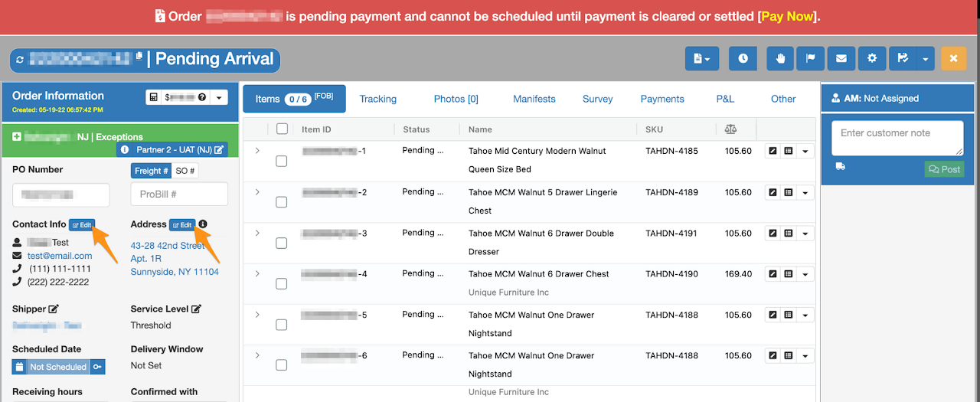The height and width of the screenshot is (402, 980).
Task: Switch to the Tracking tab
Action: pos(378,99)
